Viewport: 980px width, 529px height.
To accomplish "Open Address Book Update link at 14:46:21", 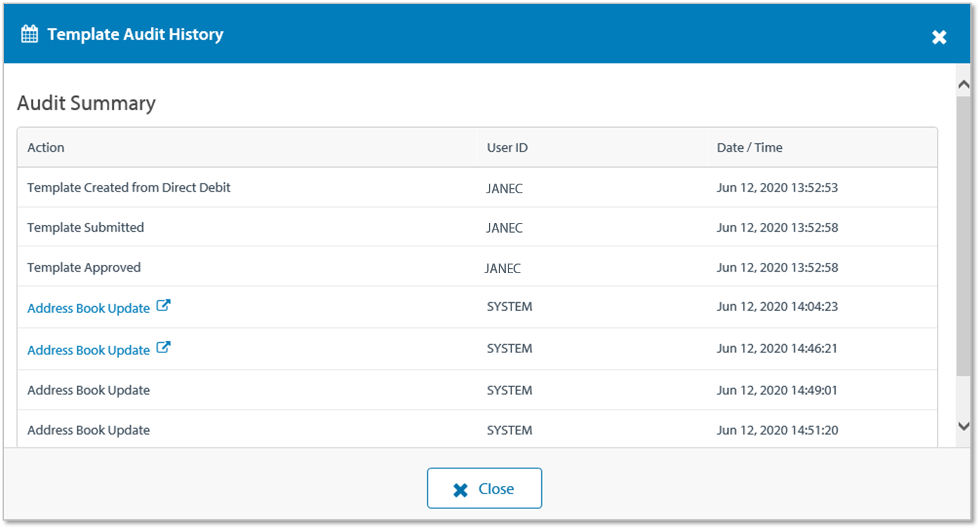I will click(88, 351).
